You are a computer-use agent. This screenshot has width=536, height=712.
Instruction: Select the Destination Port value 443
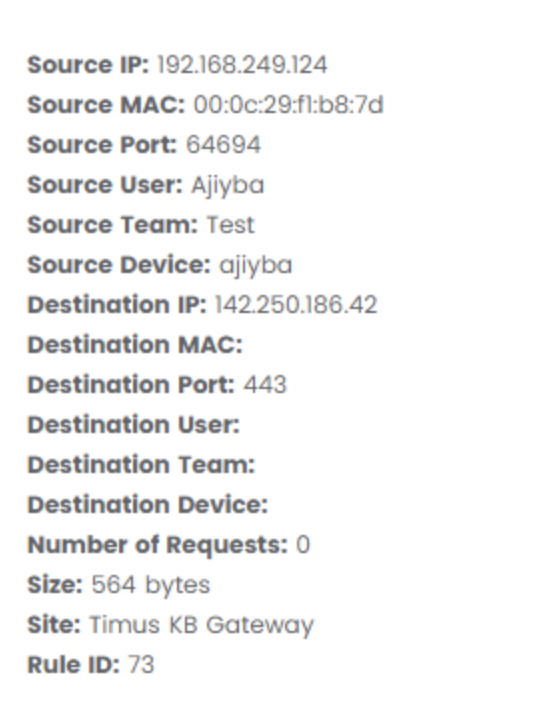click(x=265, y=385)
